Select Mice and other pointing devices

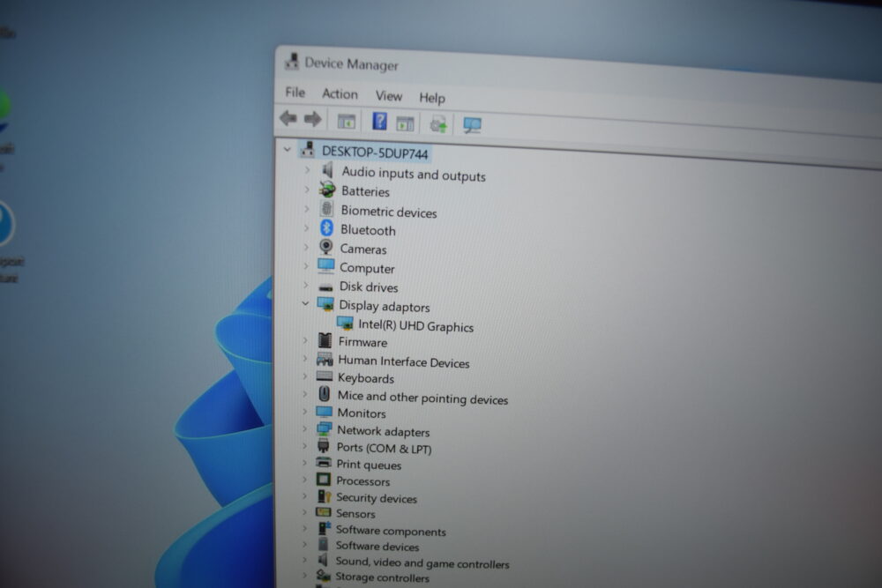pos(423,398)
